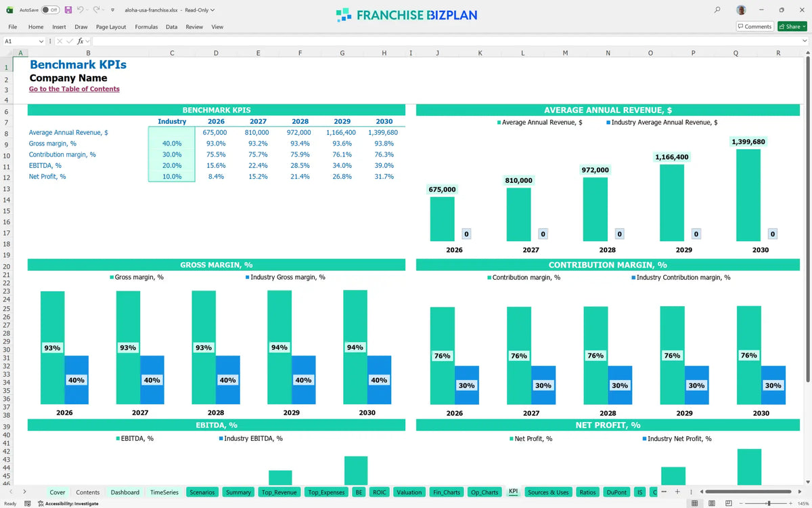Image resolution: width=812 pixels, height=508 pixels.
Task: Click the zoom slider handle
Action: 768,503
